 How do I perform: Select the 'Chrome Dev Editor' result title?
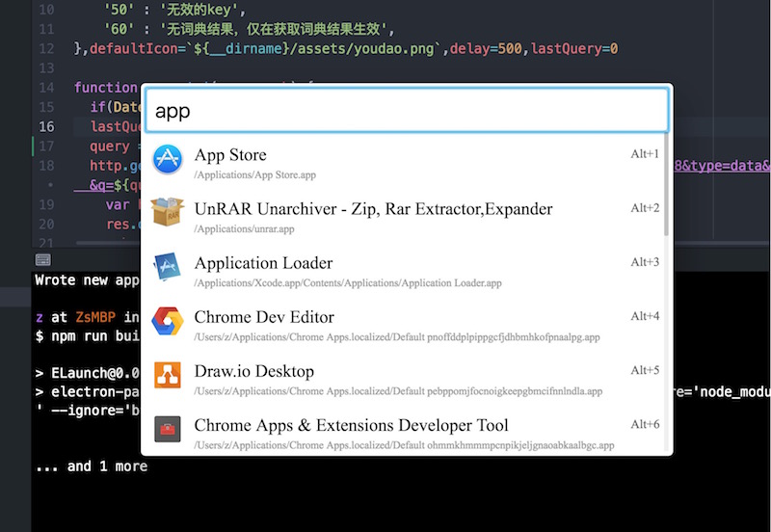264,317
